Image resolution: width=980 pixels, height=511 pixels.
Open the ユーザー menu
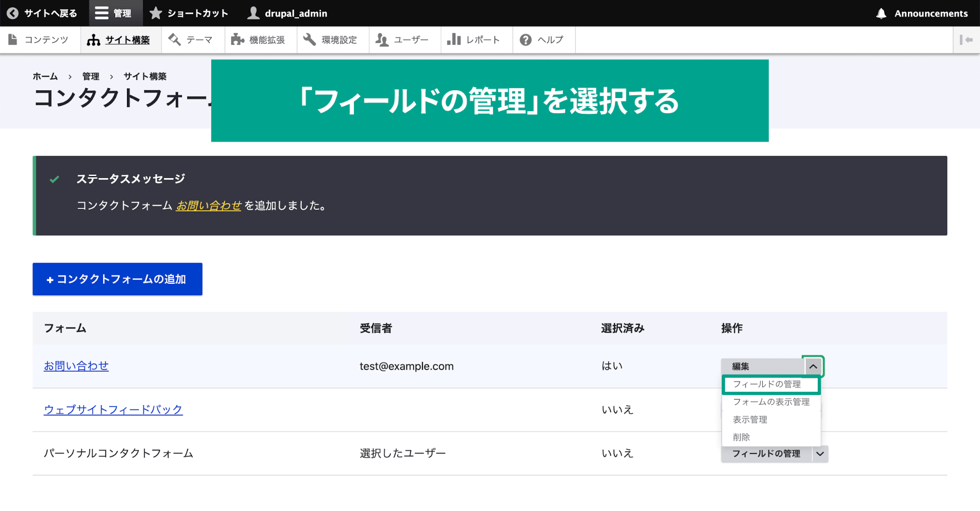tap(405, 40)
